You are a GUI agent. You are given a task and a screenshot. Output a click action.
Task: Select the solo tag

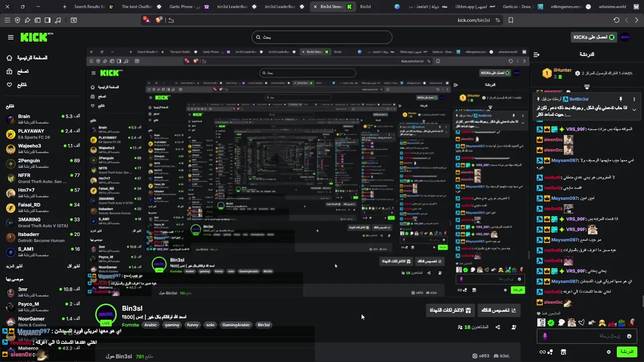pyautogui.click(x=210, y=325)
